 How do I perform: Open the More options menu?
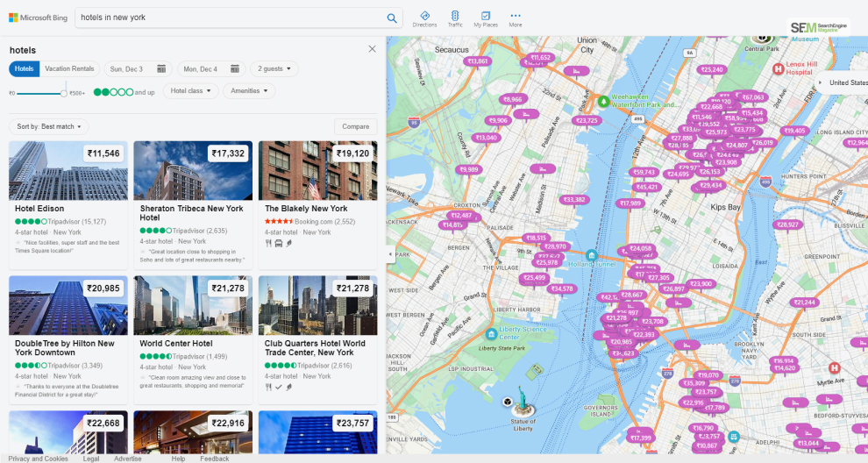click(516, 18)
